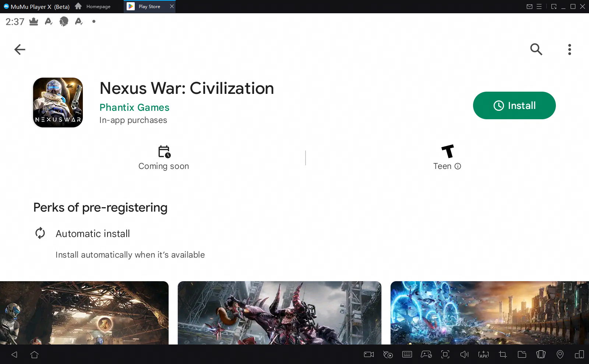Click the Teen rating info icon
589x364 pixels.
point(458,166)
